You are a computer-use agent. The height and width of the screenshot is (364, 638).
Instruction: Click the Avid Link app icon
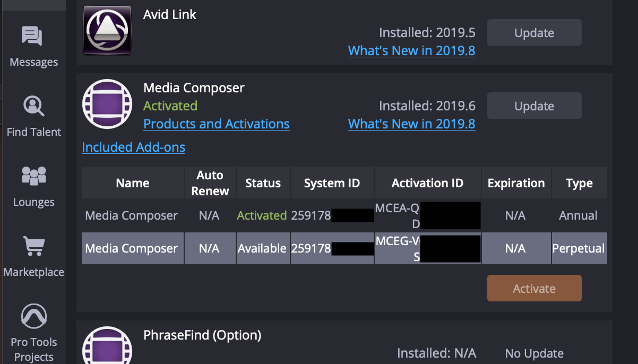click(x=107, y=30)
